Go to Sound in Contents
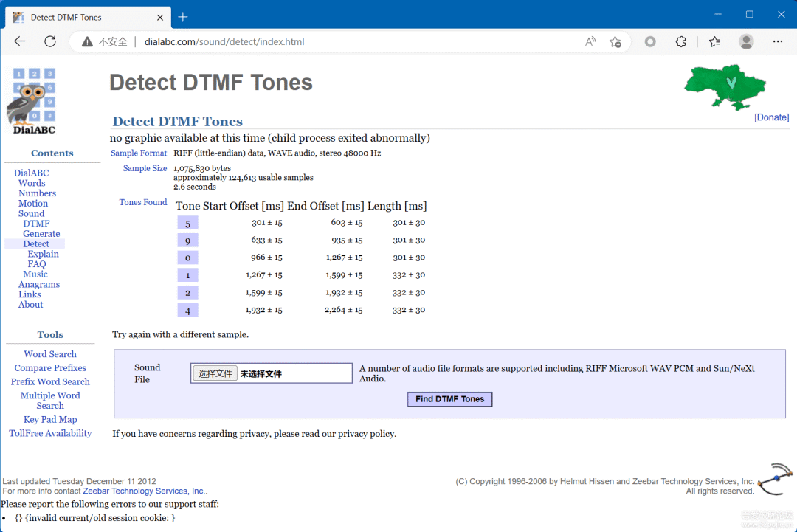797x532 pixels. point(31,213)
